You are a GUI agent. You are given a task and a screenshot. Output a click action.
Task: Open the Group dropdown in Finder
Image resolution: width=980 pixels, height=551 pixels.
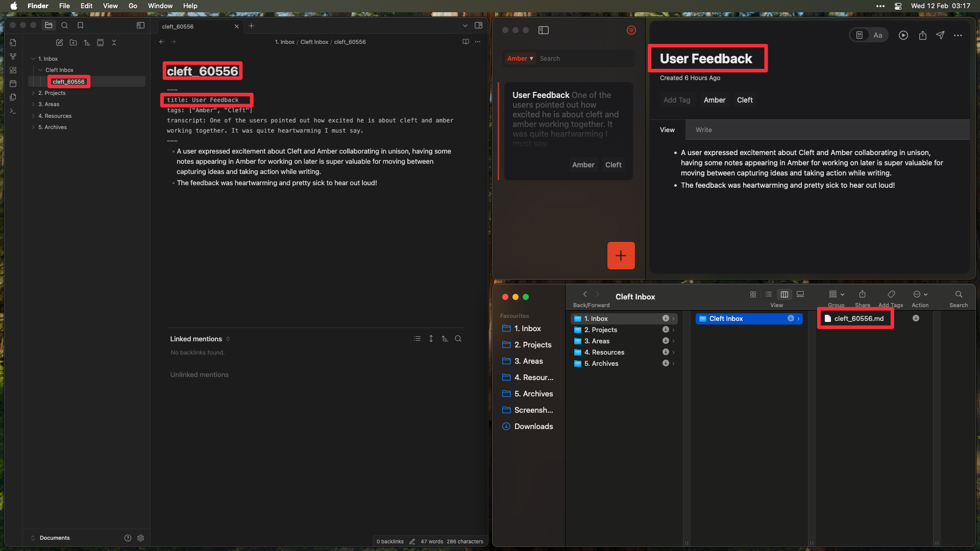pos(837,295)
